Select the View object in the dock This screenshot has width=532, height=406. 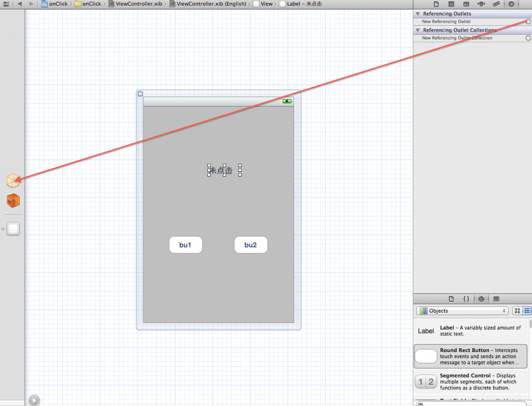(13, 228)
